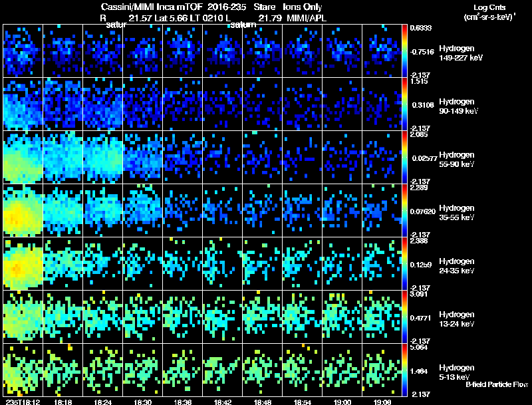Open the 5-13 keV image panel at 18:42
Screen dimensions: 532x405
click(x=223, y=370)
